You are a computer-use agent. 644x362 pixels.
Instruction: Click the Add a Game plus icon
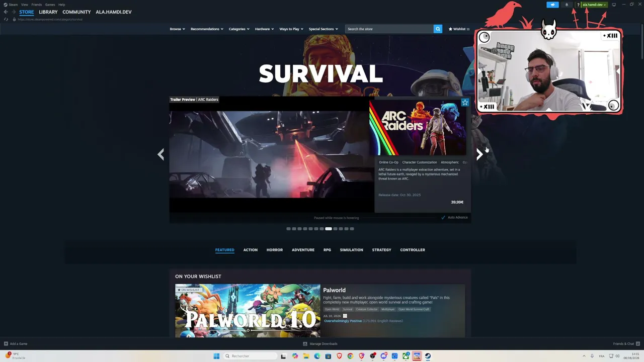click(x=6, y=344)
